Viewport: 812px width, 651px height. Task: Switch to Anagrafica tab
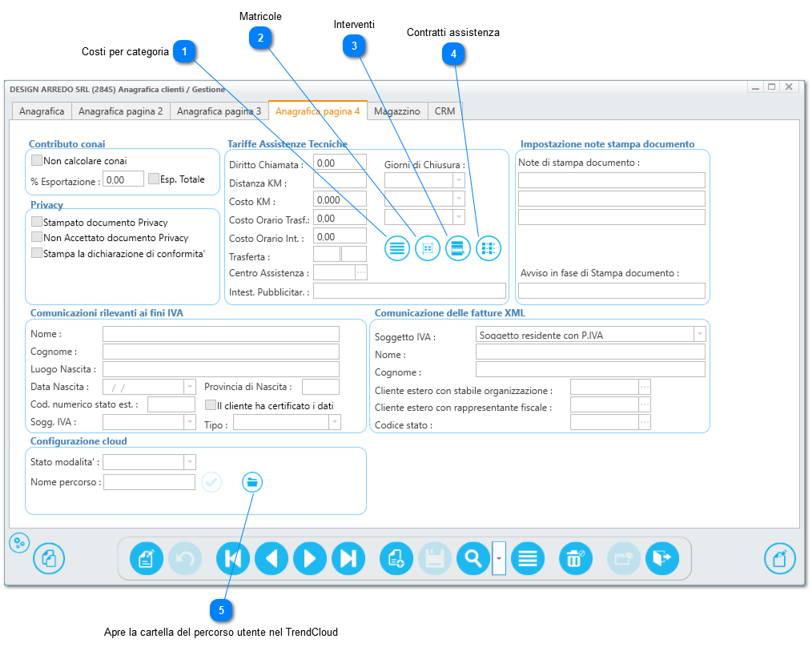pyautogui.click(x=42, y=111)
